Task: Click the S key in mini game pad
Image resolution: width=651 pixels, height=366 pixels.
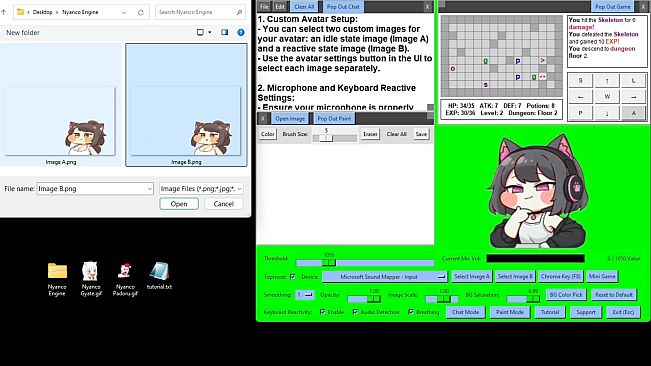Action: coord(580,81)
